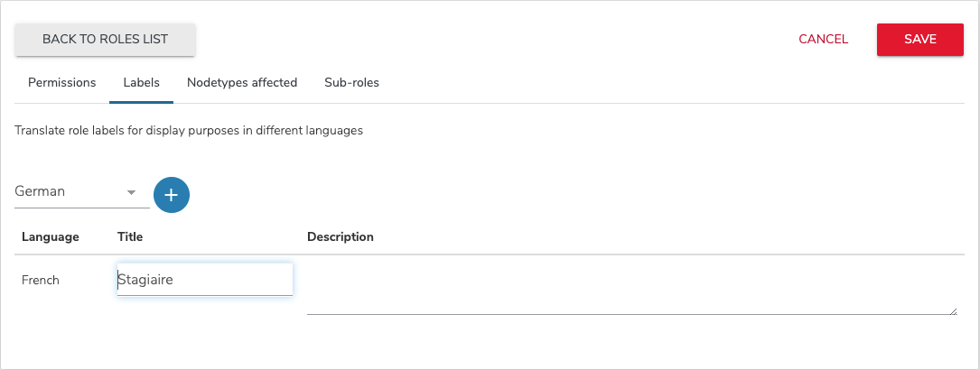The height and width of the screenshot is (370, 980).
Task: Save the role changes
Action: [x=919, y=40]
